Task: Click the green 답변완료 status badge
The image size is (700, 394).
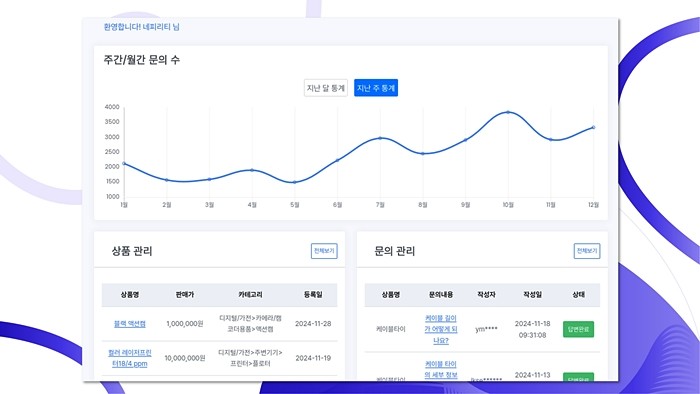Action: 578,329
